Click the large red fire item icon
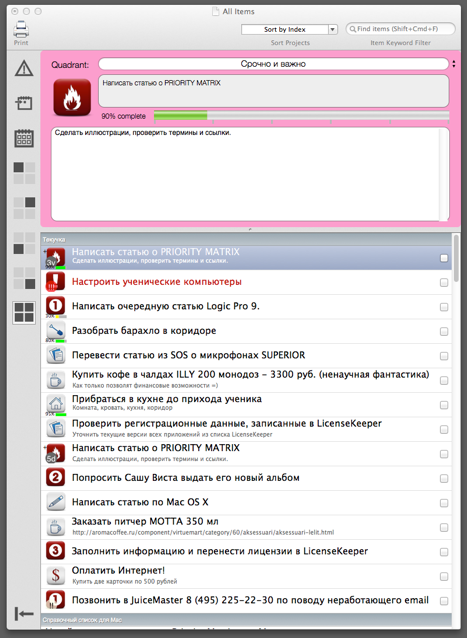The height and width of the screenshot is (638, 467). [x=72, y=98]
